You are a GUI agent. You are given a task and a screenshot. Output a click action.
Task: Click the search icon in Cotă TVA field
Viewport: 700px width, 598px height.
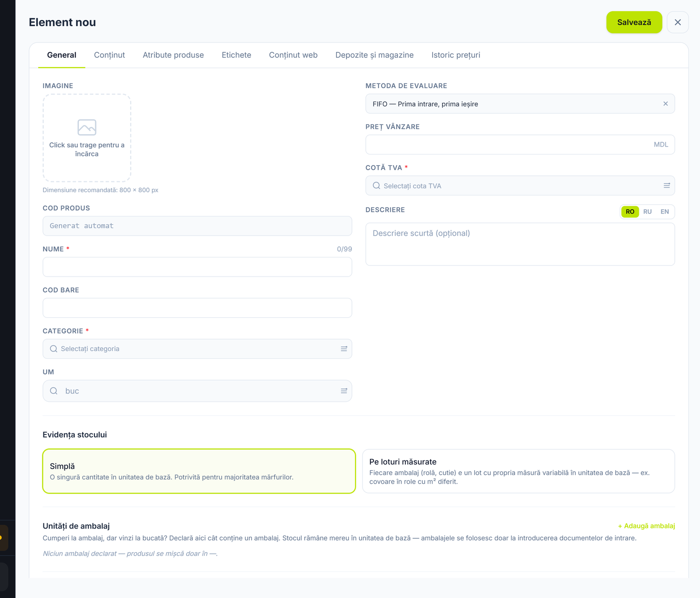pos(377,186)
